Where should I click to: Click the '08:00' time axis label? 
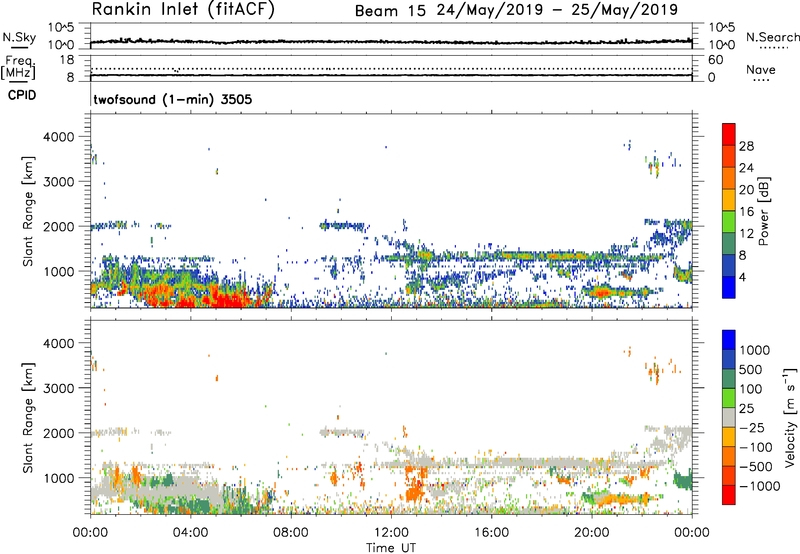point(291,533)
